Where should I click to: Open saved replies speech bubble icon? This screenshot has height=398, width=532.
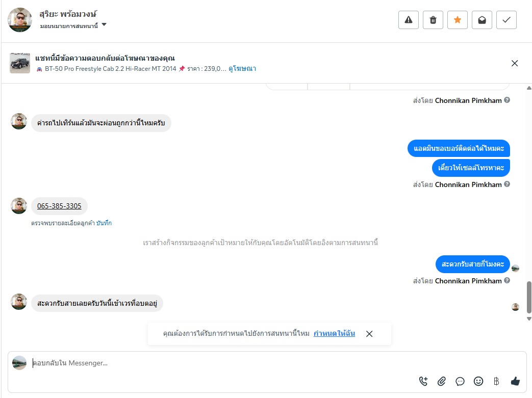[x=460, y=381]
